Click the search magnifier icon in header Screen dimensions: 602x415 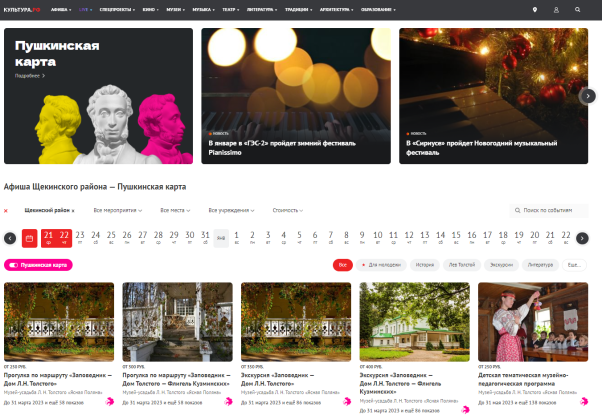point(577,10)
